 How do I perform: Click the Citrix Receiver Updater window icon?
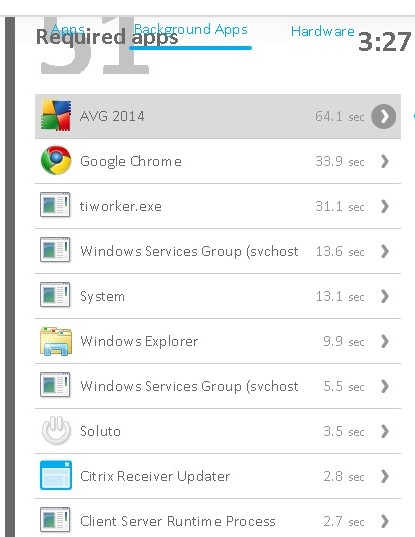point(56,475)
